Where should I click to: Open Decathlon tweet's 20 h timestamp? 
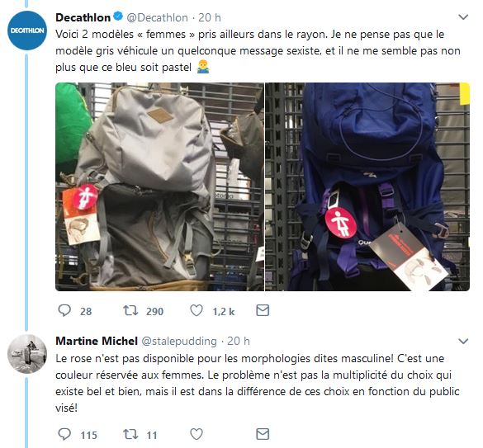(x=210, y=17)
